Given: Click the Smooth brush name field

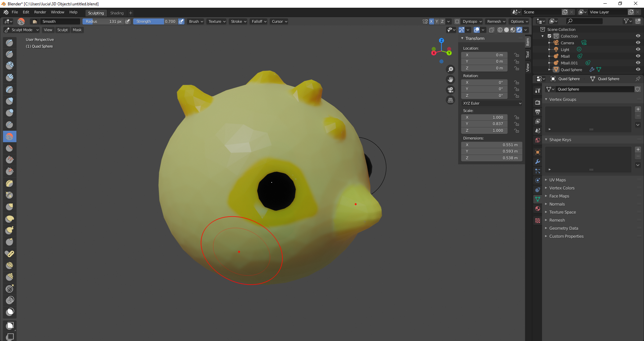Looking at the screenshot, I should [61, 21].
